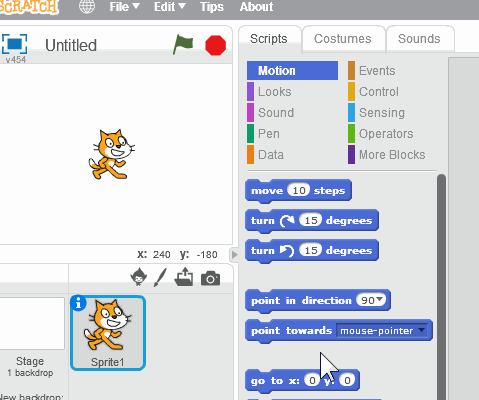Open the File menu

tap(124, 7)
